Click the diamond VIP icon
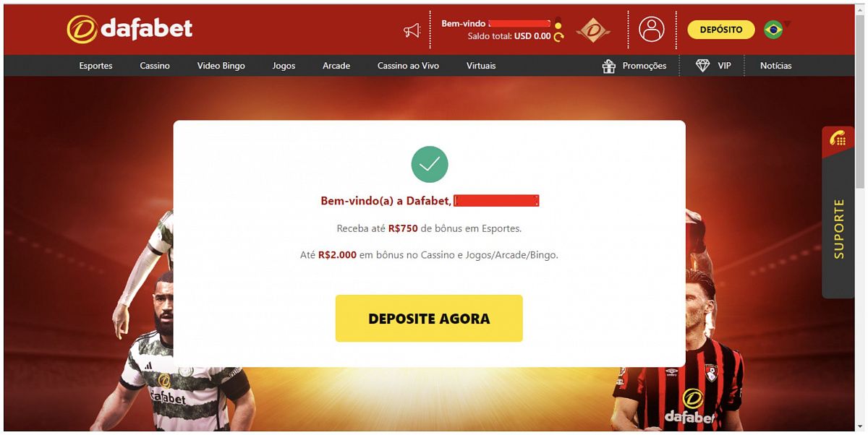Viewport: 868px width, 435px height. pyautogui.click(x=702, y=66)
